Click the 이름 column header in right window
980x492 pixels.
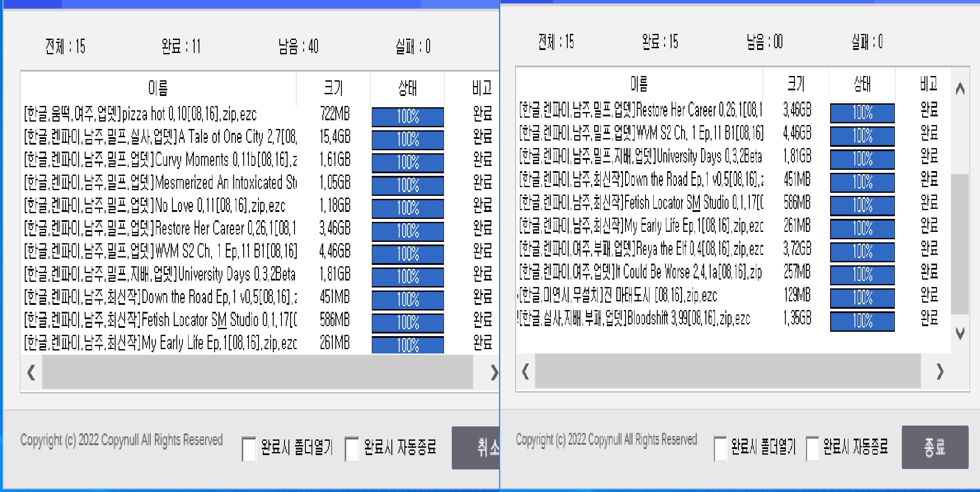point(639,84)
